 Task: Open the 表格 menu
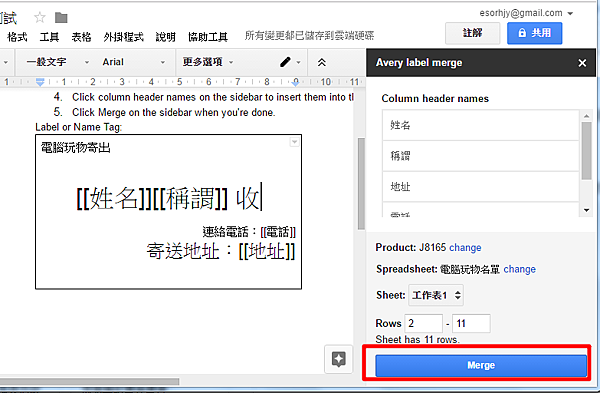pos(81,37)
